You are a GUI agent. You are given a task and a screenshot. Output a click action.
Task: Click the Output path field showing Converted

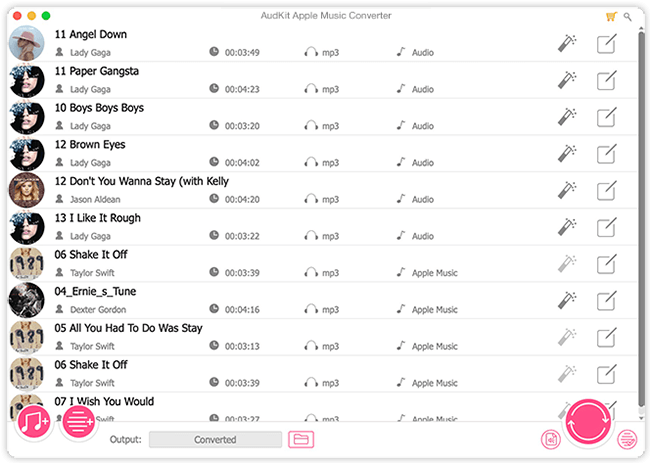point(215,439)
